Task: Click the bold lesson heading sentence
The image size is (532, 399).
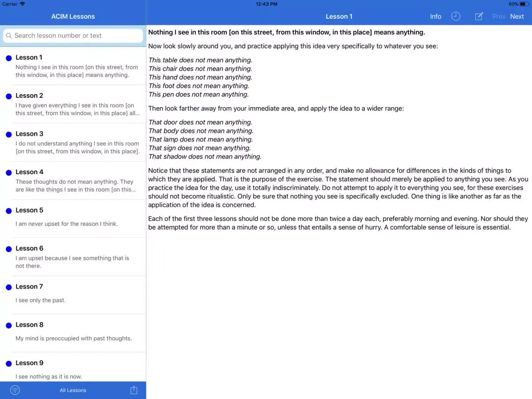Action: pyautogui.click(x=287, y=32)
